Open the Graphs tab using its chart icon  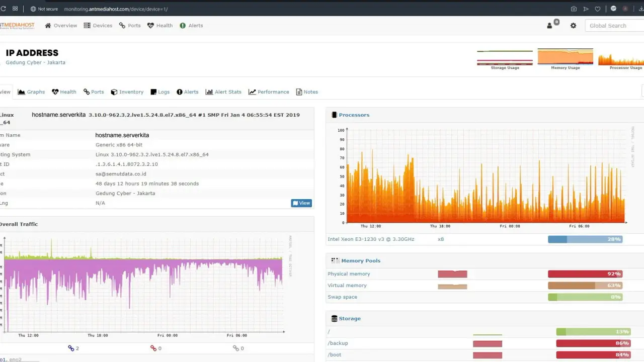point(22,92)
